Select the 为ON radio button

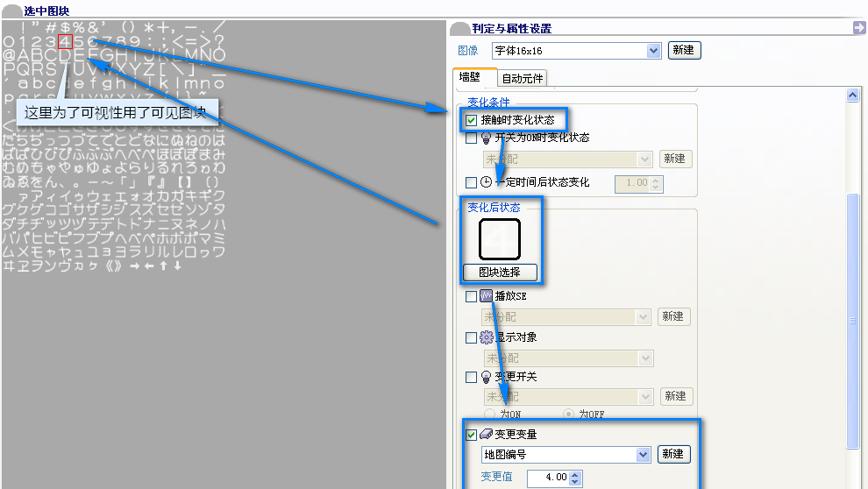(x=489, y=414)
